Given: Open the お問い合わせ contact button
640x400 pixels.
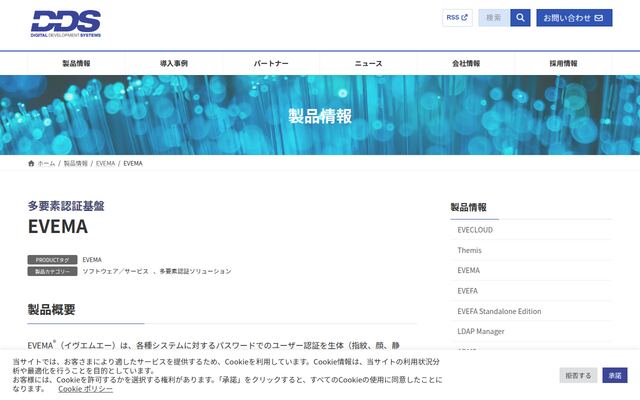Looking at the screenshot, I should [x=574, y=18].
